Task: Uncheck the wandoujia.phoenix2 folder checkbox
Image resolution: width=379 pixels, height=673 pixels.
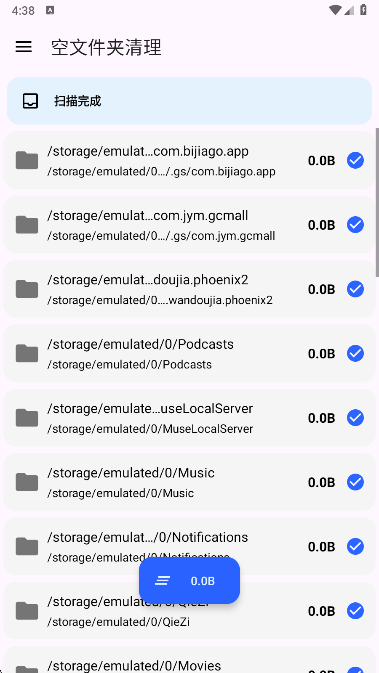Action: click(x=355, y=289)
